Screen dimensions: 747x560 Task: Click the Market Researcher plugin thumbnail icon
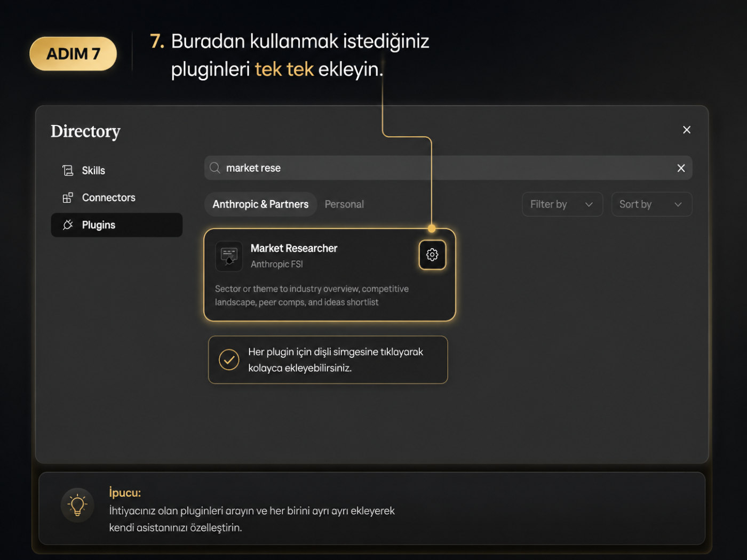[x=229, y=256]
